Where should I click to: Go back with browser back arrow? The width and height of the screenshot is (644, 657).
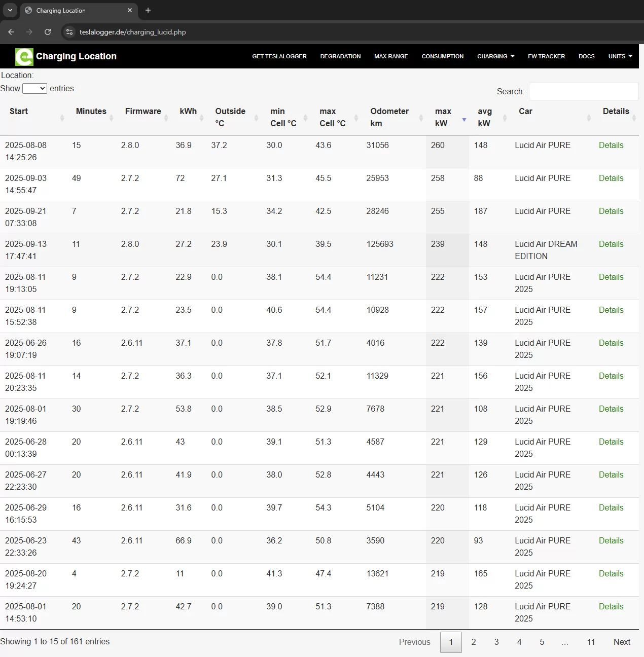click(11, 32)
